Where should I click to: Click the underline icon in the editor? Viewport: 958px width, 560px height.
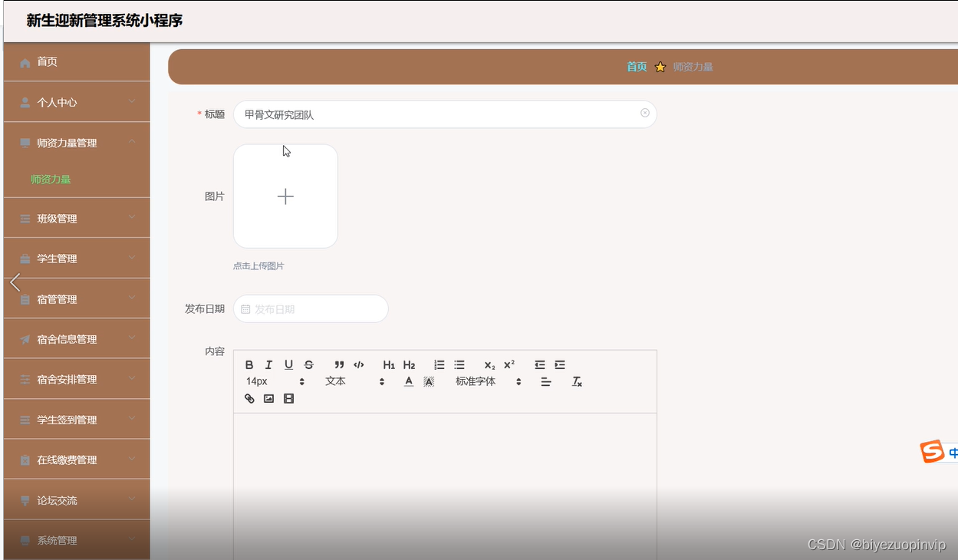288,364
